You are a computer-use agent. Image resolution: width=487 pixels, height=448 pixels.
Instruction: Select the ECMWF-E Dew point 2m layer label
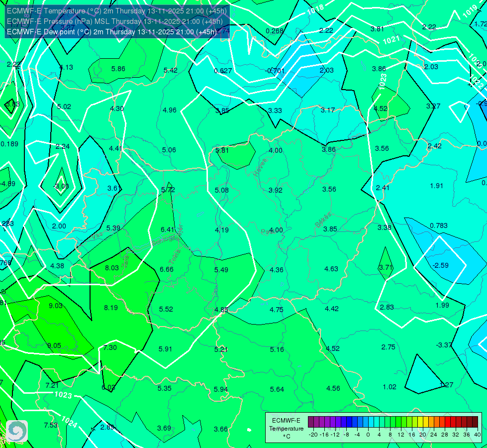pos(112,32)
